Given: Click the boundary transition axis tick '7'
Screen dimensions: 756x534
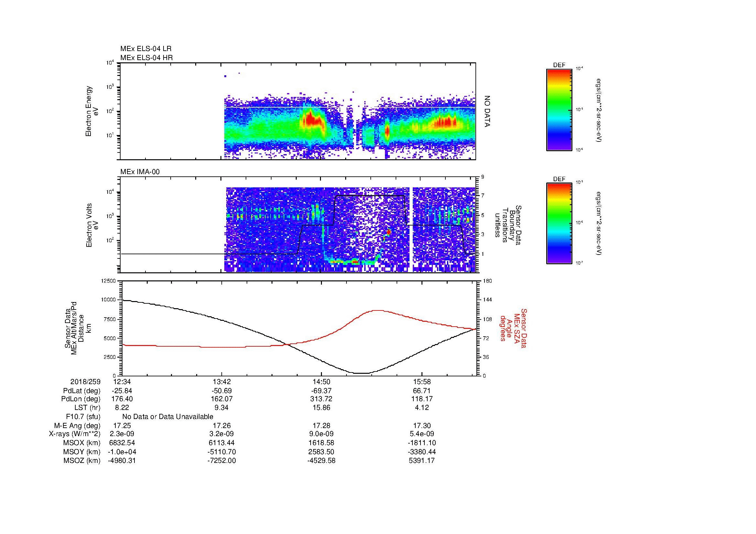Looking at the screenshot, I should 483,196.
